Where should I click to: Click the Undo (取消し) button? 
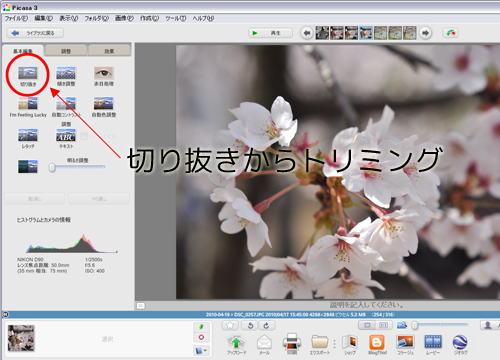pos(35,199)
